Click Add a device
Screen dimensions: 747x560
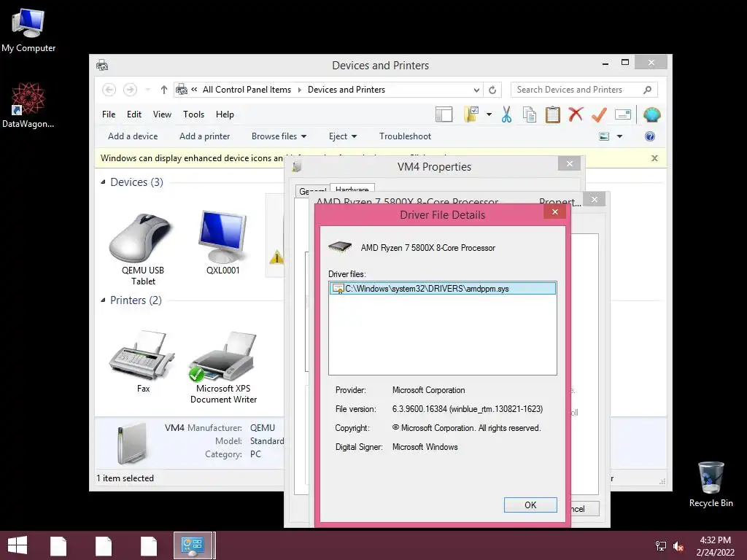[133, 136]
